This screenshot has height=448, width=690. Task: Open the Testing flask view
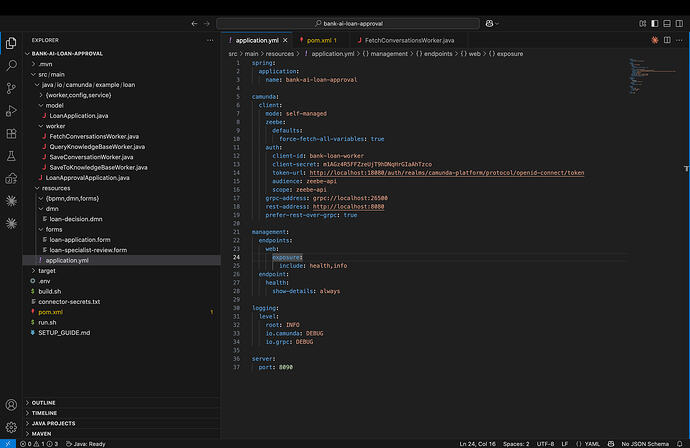coord(11,156)
